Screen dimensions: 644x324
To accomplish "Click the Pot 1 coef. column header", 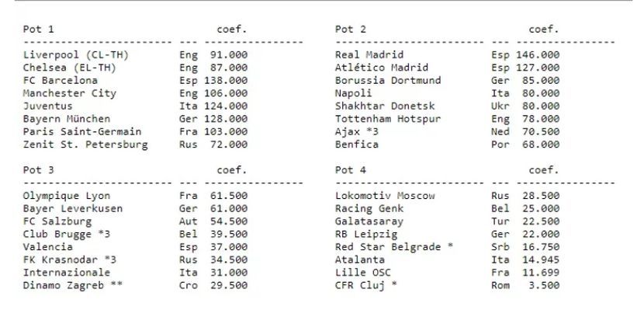I will point(231,30).
